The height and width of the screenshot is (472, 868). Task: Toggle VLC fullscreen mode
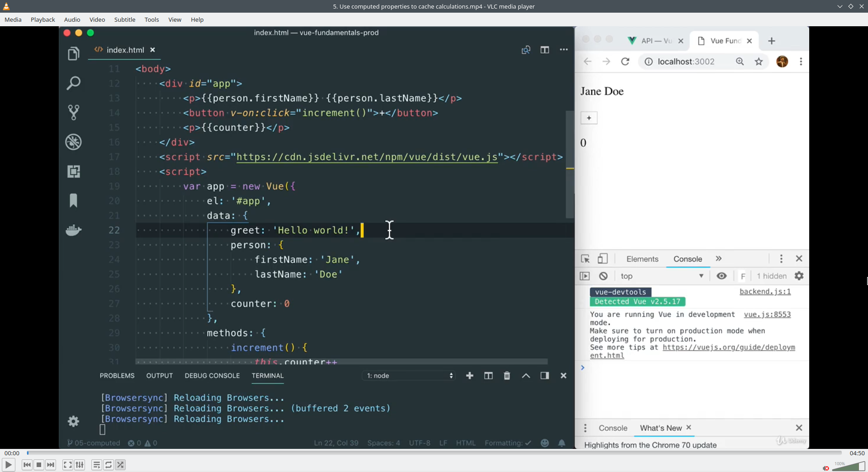click(x=67, y=465)
